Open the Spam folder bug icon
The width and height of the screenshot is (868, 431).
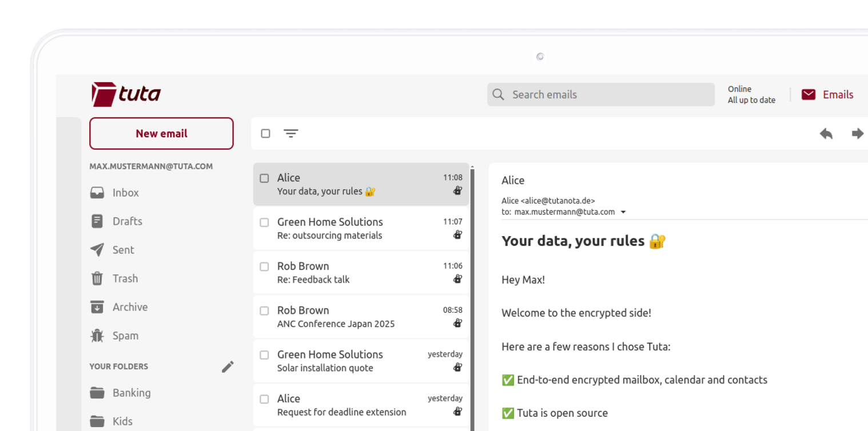(x=97, y=336)
